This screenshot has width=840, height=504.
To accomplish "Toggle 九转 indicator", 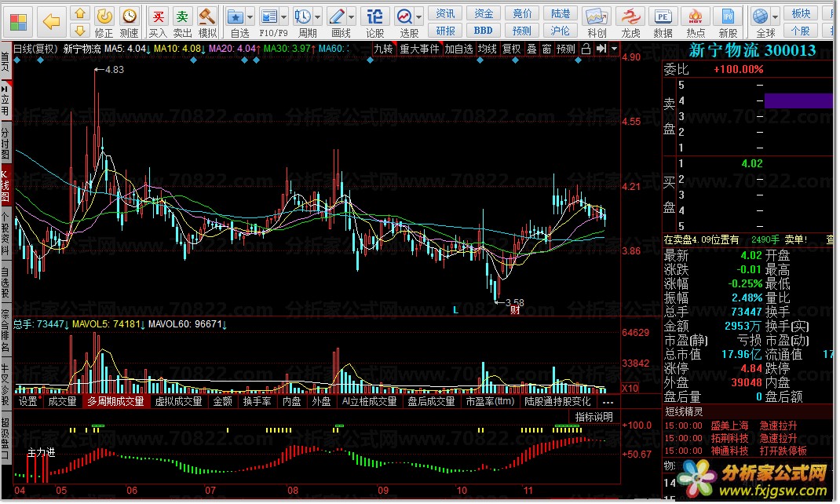I will [x=384, y=49].
